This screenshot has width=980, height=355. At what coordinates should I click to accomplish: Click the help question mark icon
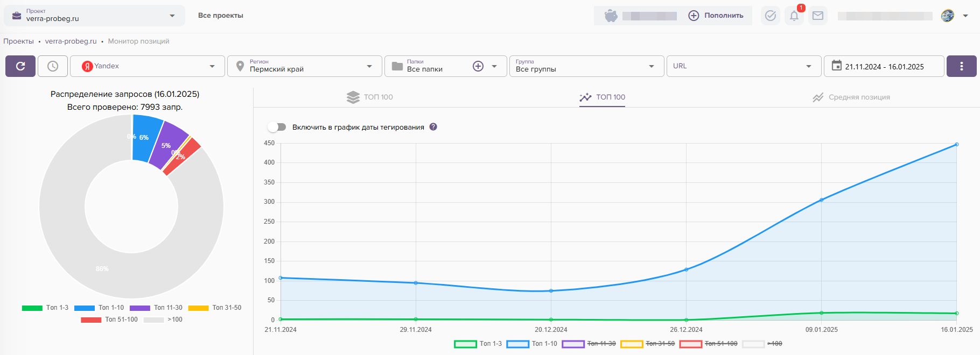[433, 127]
